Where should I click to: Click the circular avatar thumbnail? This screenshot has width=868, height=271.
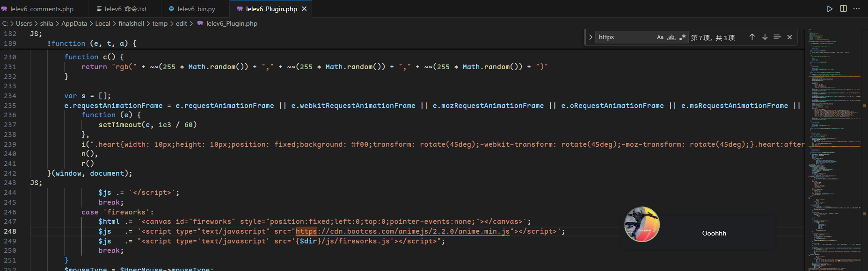click(x=642, y=224)
